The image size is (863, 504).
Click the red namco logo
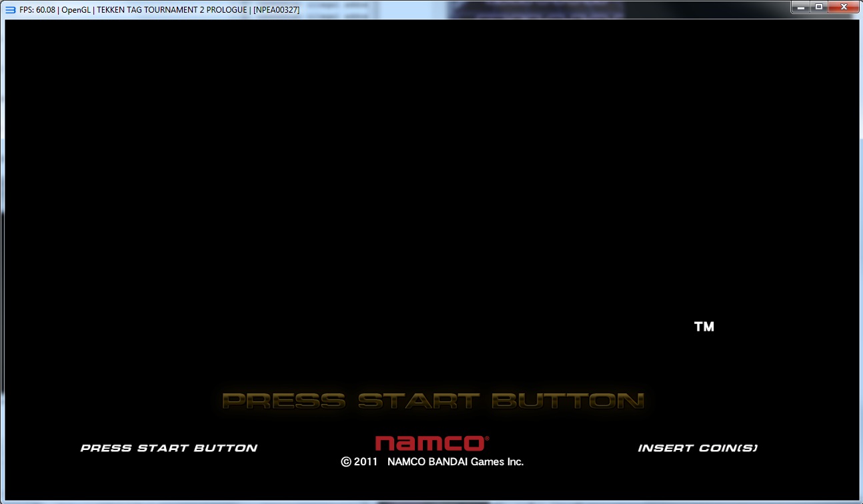[431, 443]
